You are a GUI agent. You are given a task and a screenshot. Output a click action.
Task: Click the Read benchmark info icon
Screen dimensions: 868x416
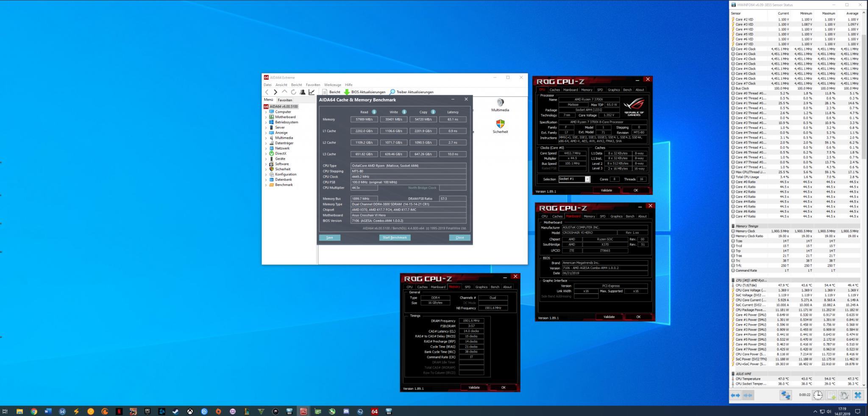374,112
